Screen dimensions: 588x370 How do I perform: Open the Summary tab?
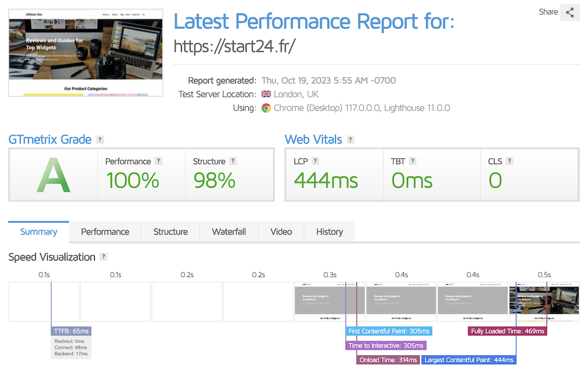pos(39,232)
